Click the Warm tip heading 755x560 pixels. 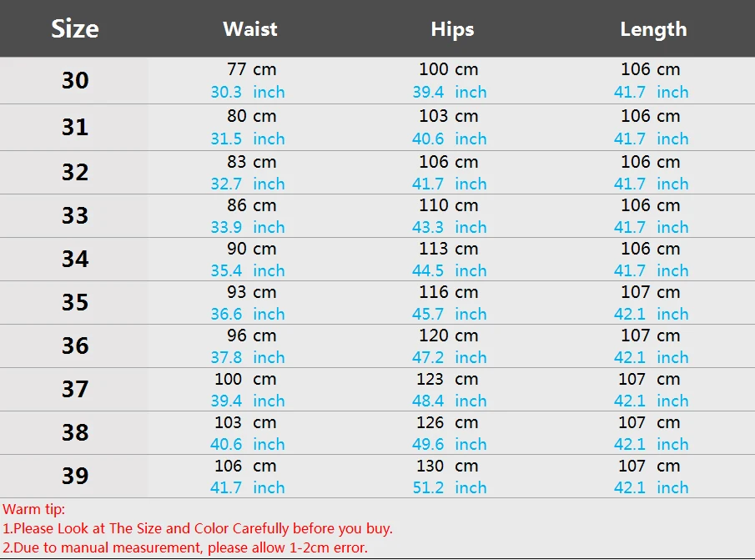point(33,509)
